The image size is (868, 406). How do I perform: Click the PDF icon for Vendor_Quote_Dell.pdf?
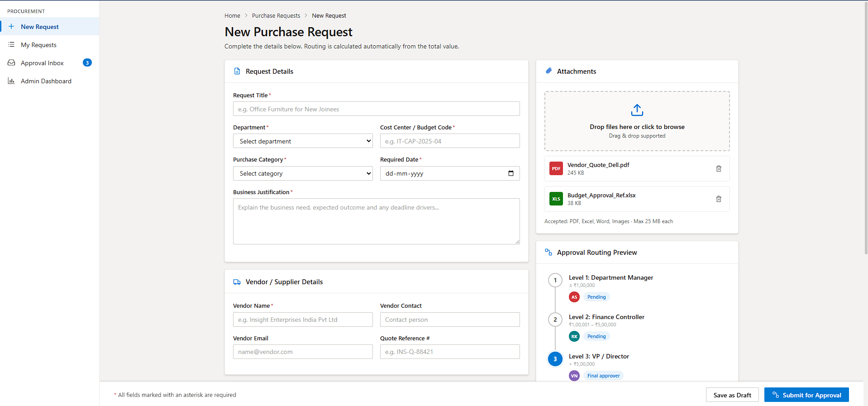pyautogui.click(x=556, y=168)
